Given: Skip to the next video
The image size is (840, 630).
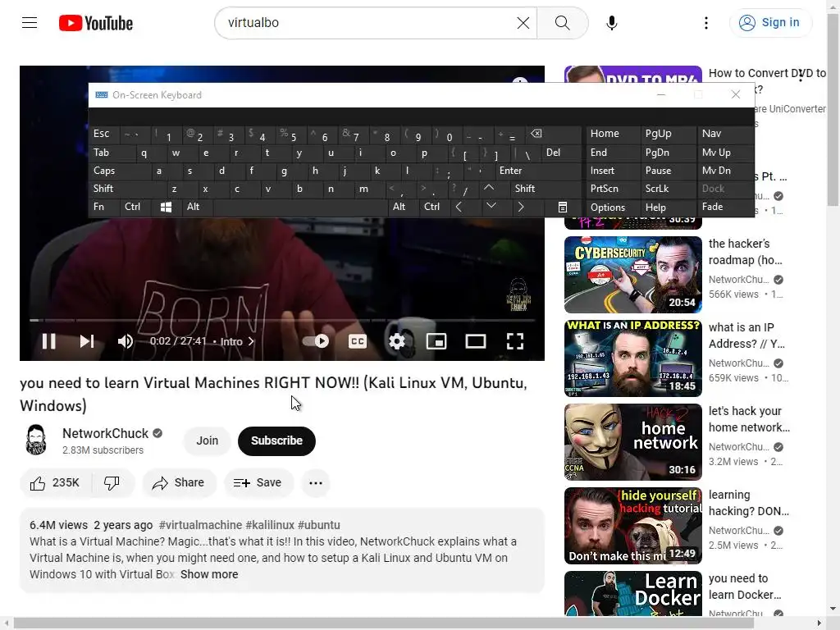Looking at the screenshot, I should coord(87,341).
